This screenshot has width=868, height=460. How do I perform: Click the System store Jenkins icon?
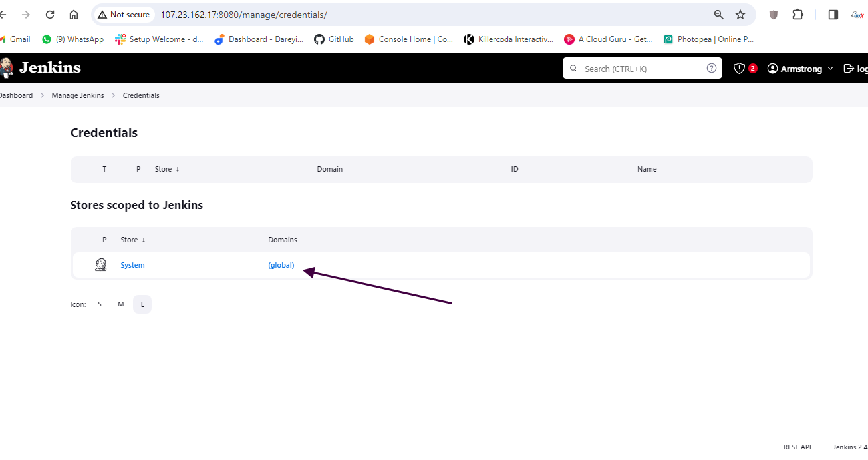(101, 265)
